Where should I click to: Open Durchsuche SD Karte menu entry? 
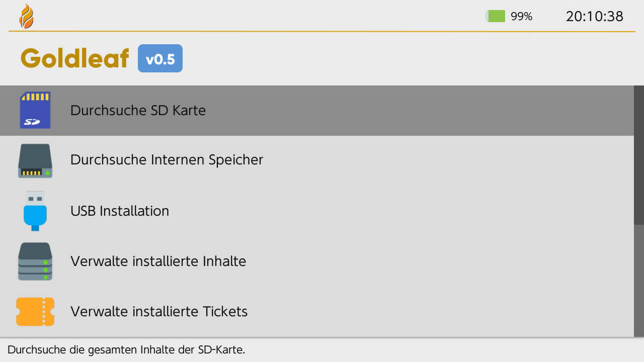(138, 110)
